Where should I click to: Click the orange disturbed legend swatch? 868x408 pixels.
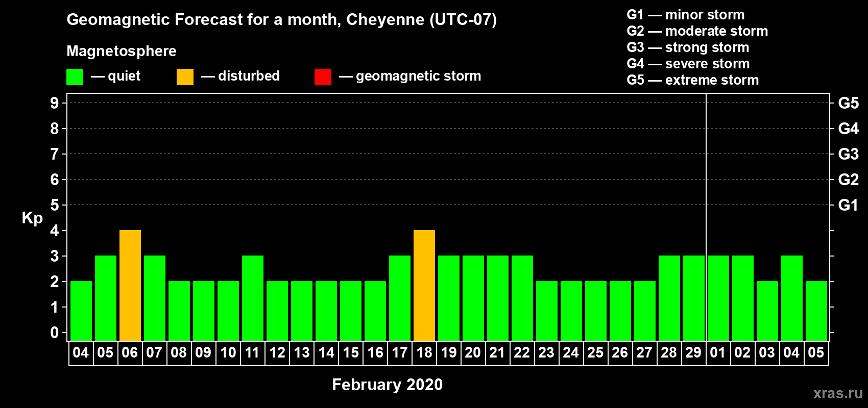coord(185,77)
